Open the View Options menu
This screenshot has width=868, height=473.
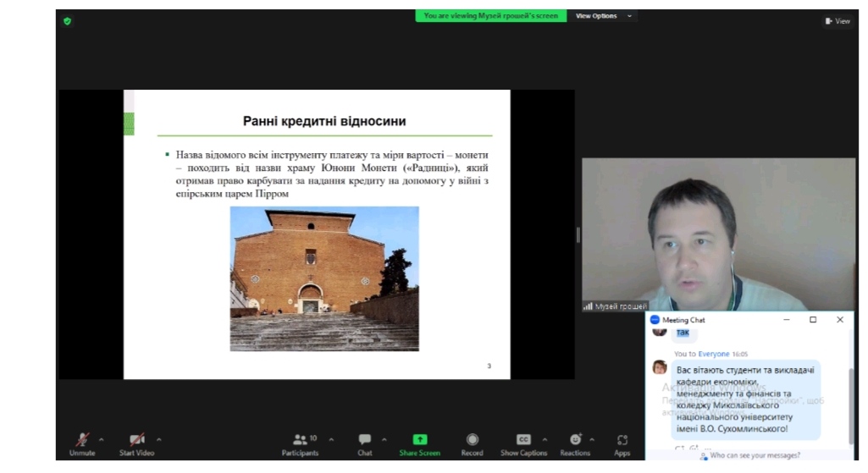605,16
